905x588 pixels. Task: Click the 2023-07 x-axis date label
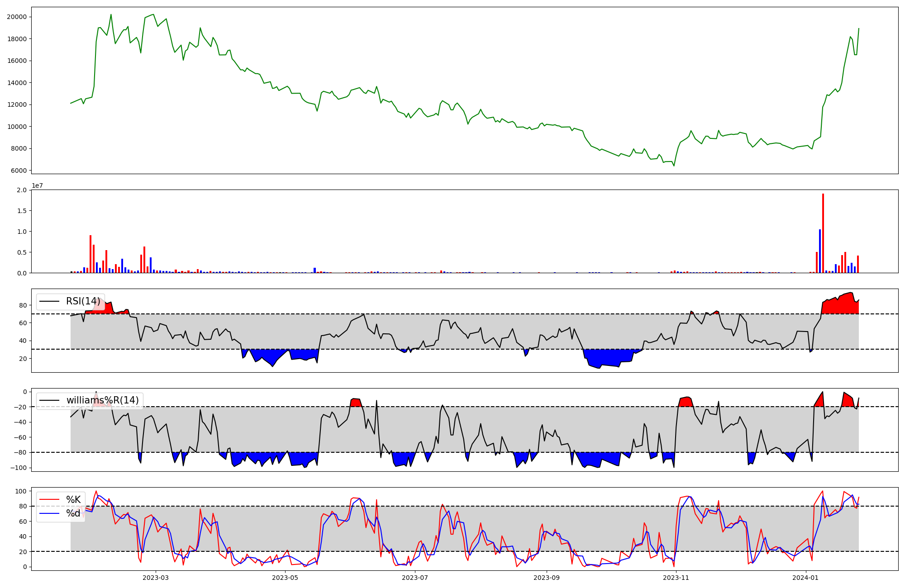tap(415, 578)
